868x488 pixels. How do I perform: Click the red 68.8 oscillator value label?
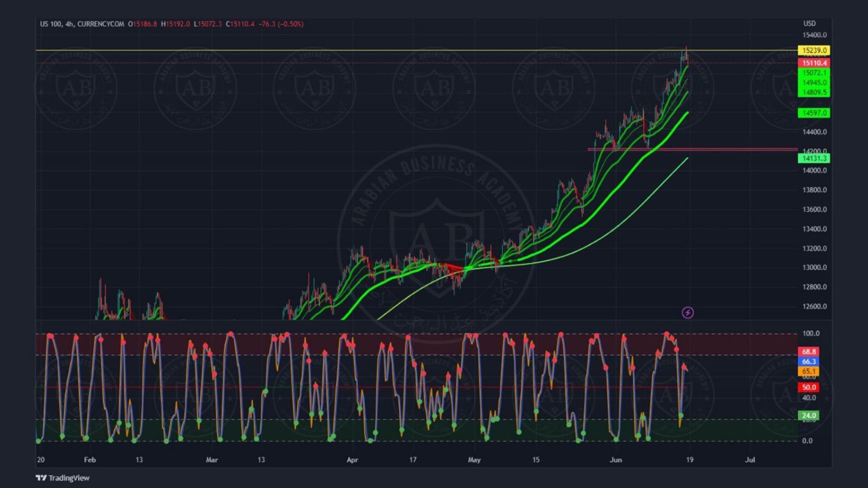click(x=808, y=352)
